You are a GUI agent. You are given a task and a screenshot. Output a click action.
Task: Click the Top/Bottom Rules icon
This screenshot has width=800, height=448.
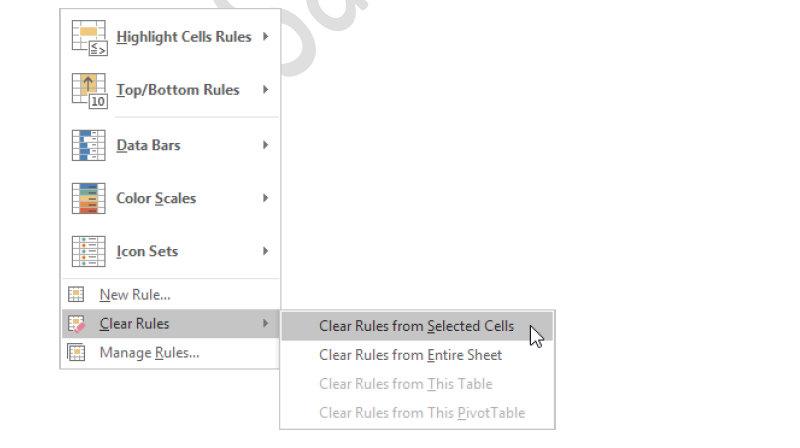pyautogui.click(x=88, y=91)
